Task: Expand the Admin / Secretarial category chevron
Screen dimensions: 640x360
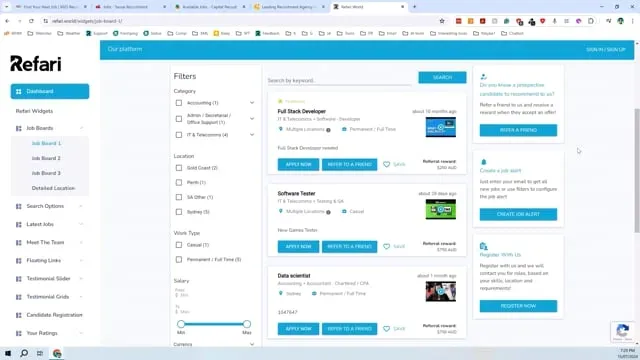Action: pos(252,119)
